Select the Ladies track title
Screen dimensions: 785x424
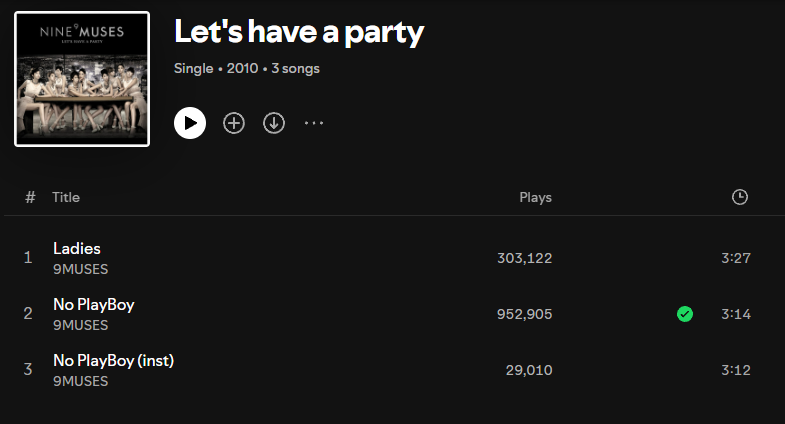(77, 248)
